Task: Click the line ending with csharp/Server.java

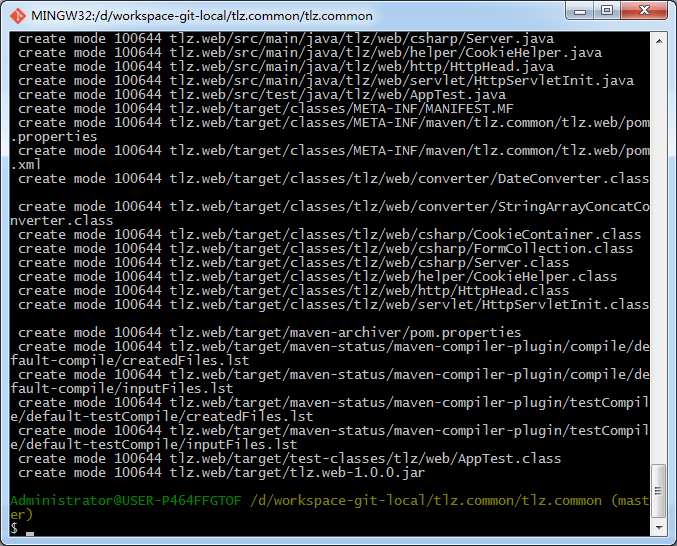Action: tap(286, 39)
